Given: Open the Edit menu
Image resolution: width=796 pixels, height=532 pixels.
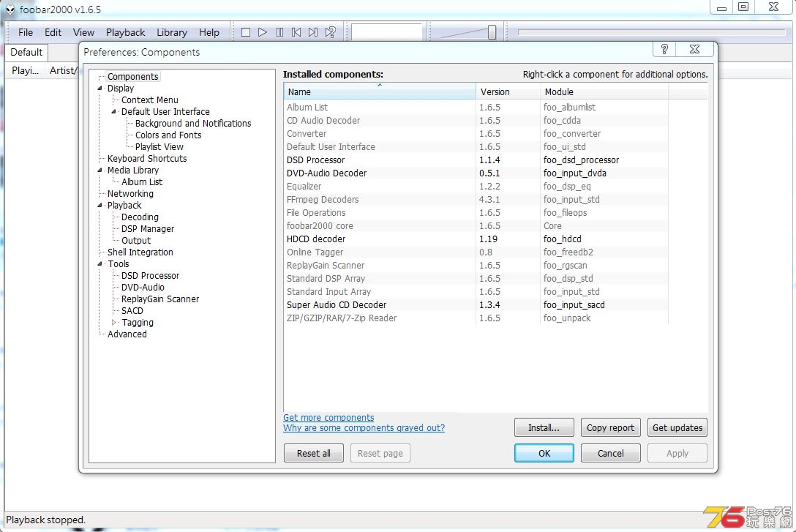Looking at the screenshot, I should pos(53,32).
